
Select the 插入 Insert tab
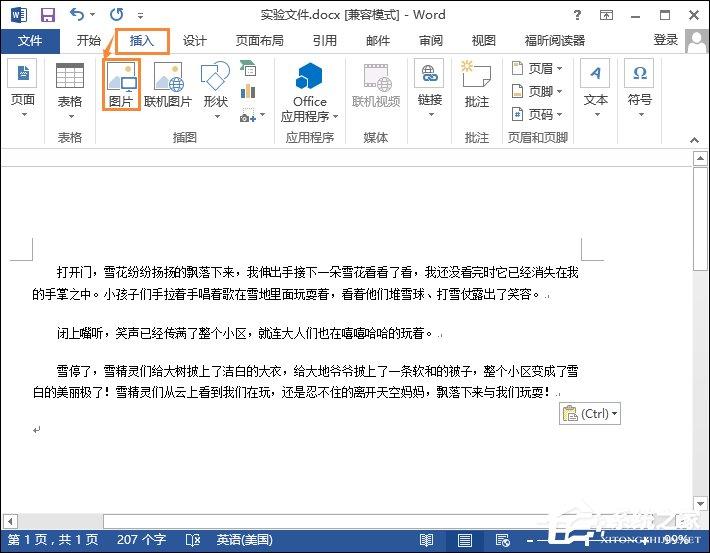(x=142, y=41)
